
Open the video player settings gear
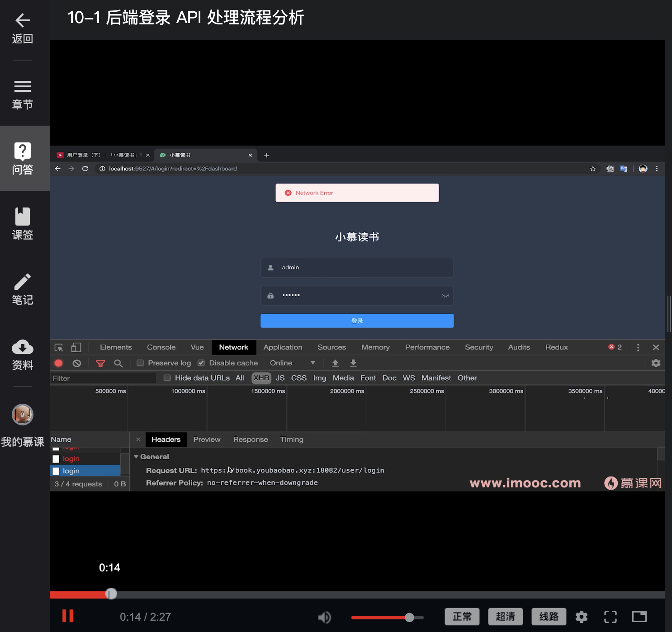pos(582,616)
